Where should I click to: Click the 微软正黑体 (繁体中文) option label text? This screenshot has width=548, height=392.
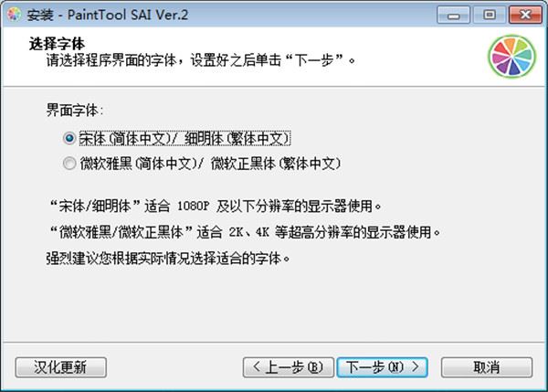[x=276, y=164]
